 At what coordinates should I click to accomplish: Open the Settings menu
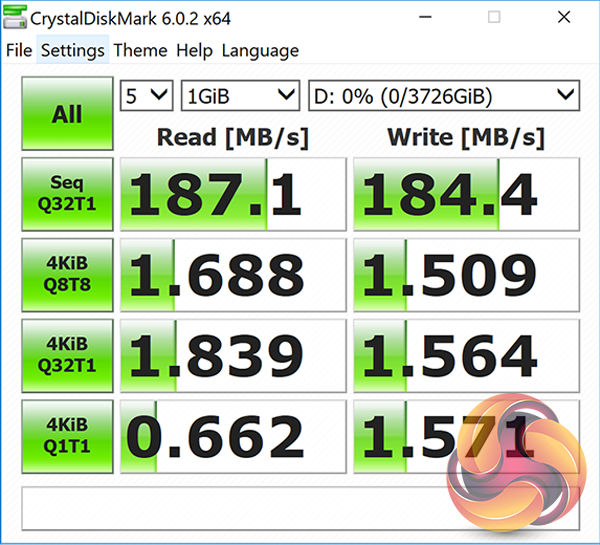(73, 50)
